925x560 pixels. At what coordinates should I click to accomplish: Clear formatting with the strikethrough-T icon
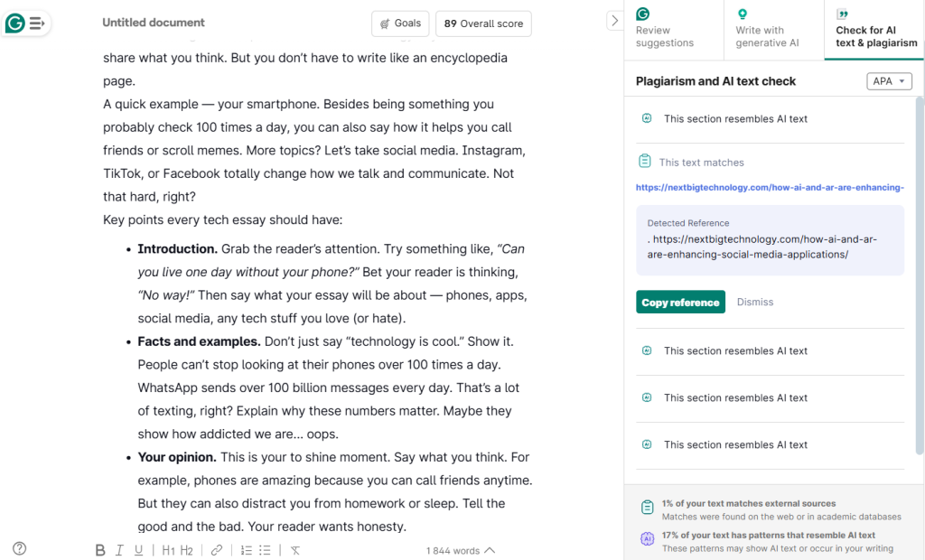(294, 549)
